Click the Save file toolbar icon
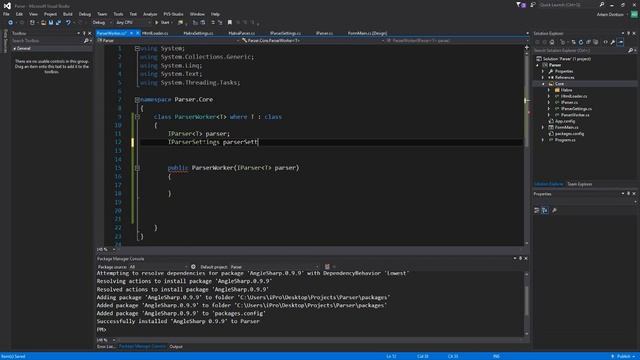This screenshot has width=640, height=360. point(51,22)
